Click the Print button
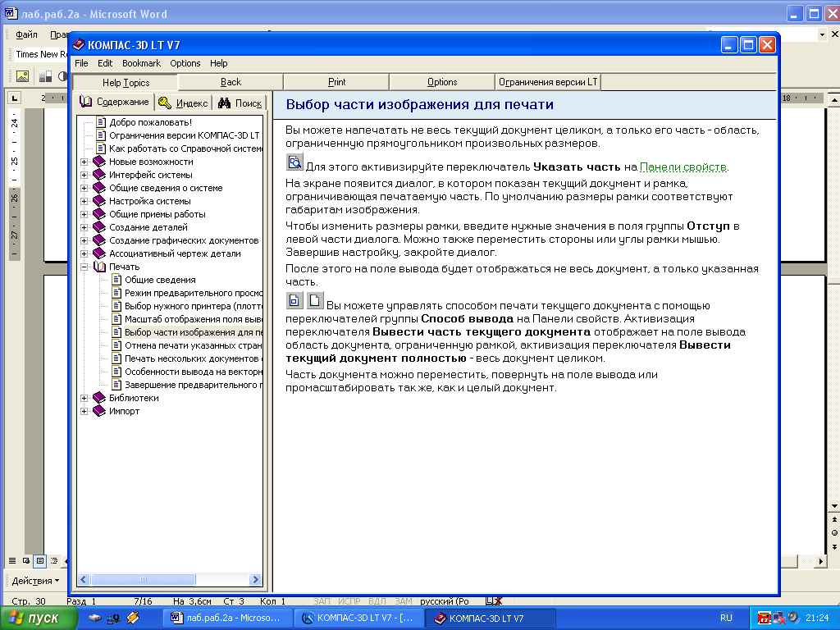The height and width of the screenshot is (630, 840). [336, 82]
